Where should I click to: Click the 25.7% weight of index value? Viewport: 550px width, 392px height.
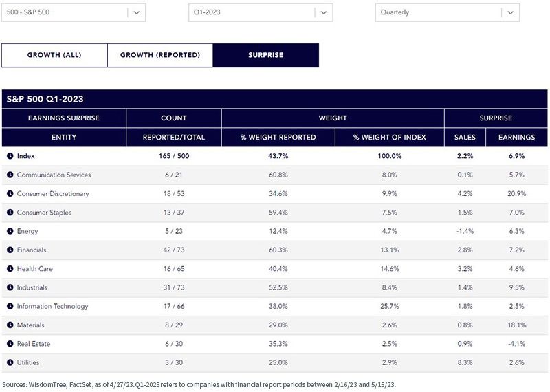[390, 306]
